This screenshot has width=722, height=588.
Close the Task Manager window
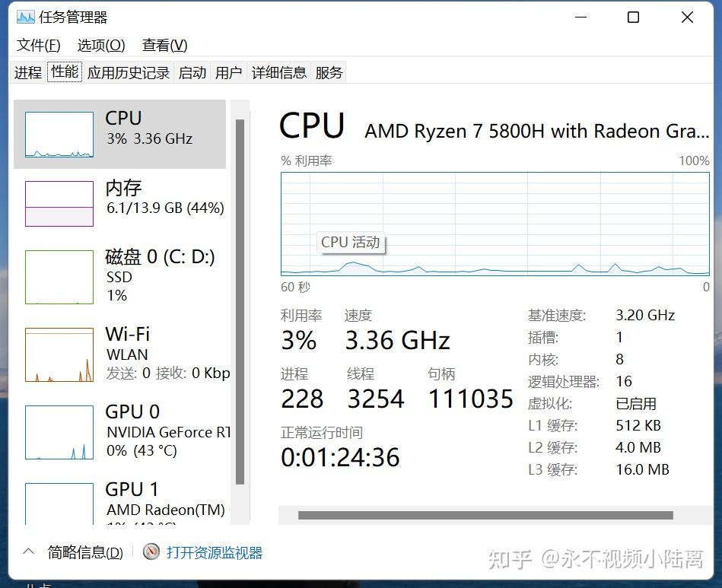pyautogui.click(x=687, y=17)
